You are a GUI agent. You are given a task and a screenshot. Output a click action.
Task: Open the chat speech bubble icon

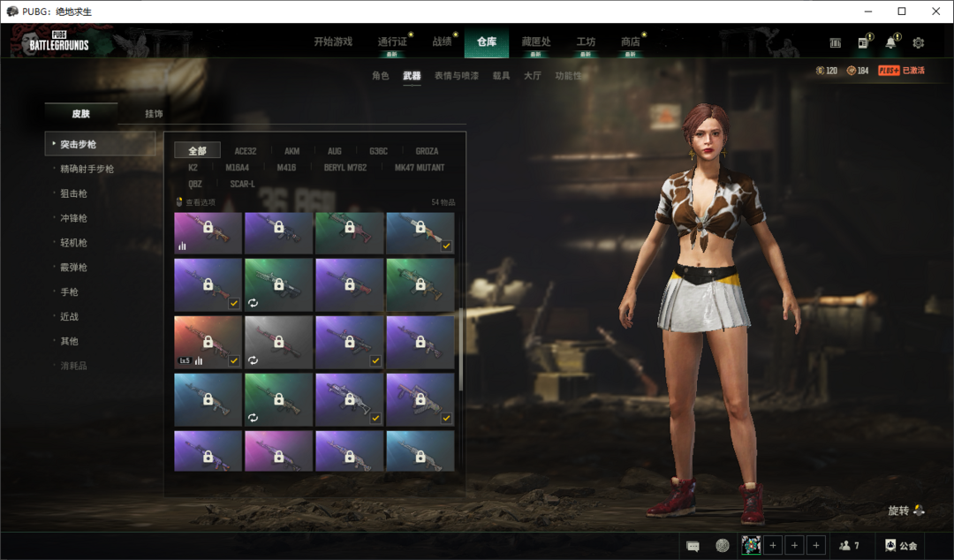[693, 546]
